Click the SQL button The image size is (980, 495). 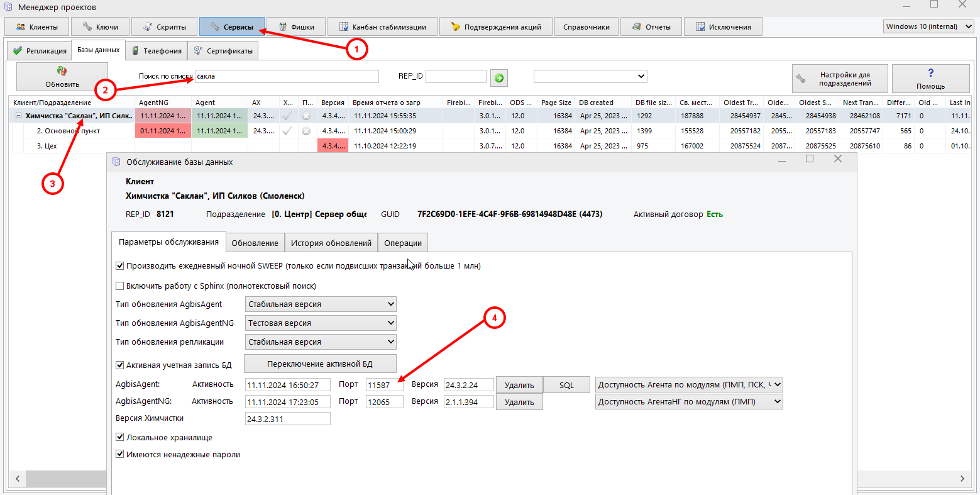click(x=566, y=385)
